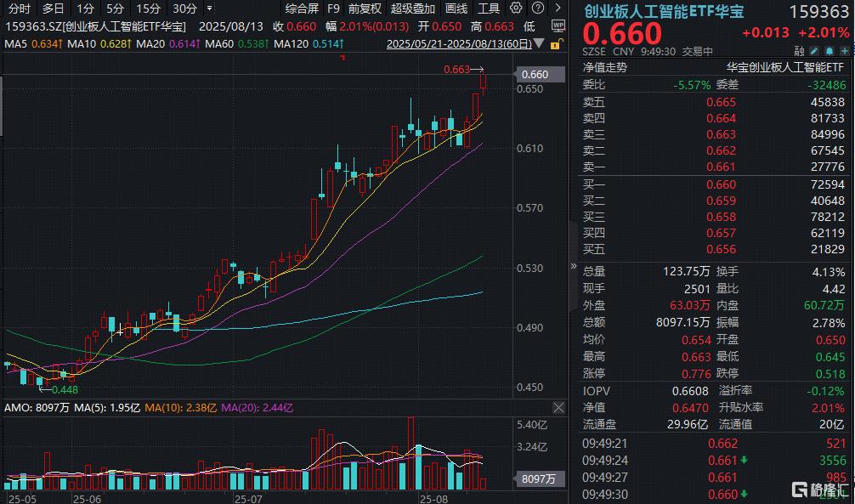Click the 0.660 current price tag on axis
The width and height of the screenshot is (855, 504).
click(x=539, y=75)
